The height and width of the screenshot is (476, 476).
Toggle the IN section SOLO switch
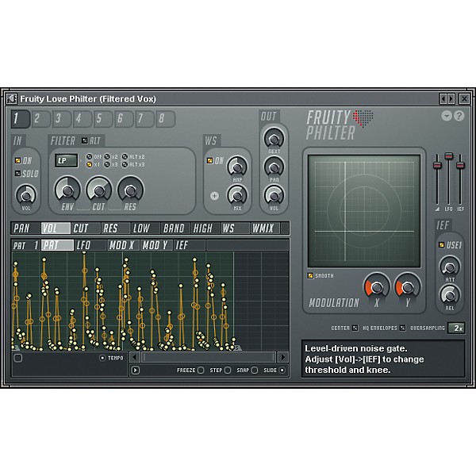point(17,173)
